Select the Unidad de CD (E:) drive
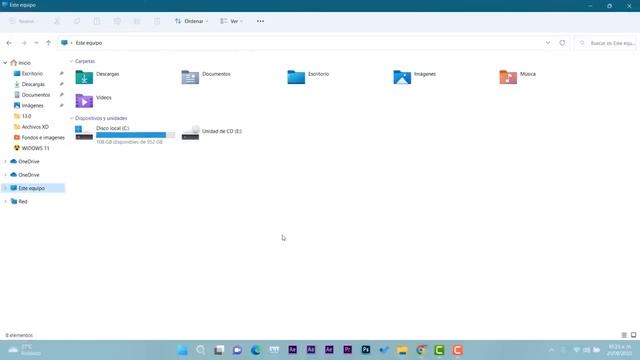Image resolution: width=640 pixels, height=360 pixels. (212, 132)
